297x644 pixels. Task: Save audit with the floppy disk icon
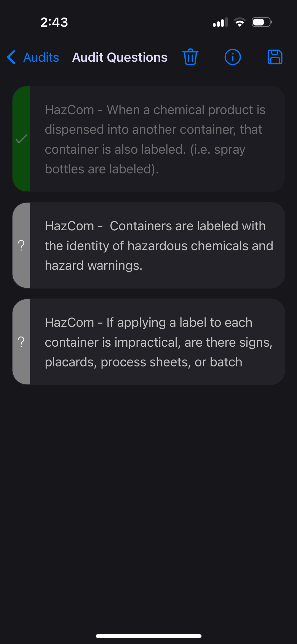275,57
